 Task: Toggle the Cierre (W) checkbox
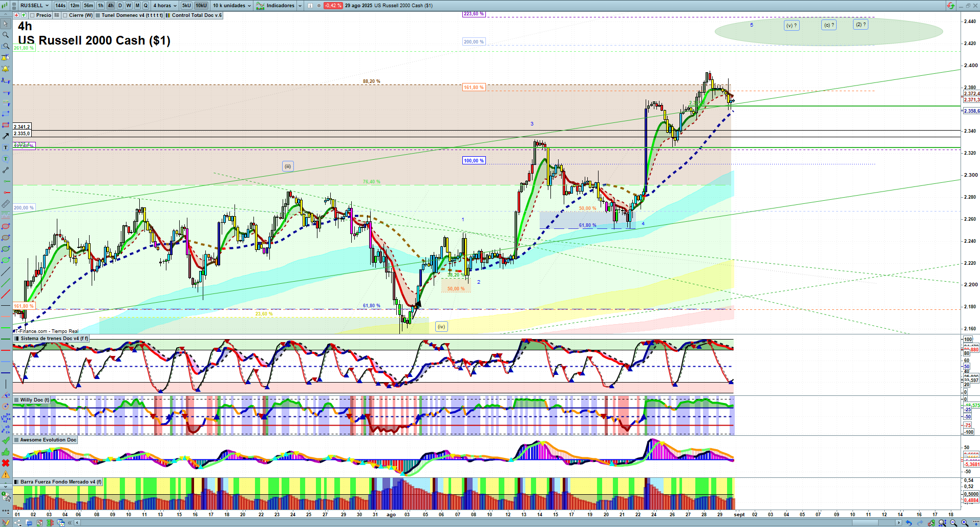65,15
